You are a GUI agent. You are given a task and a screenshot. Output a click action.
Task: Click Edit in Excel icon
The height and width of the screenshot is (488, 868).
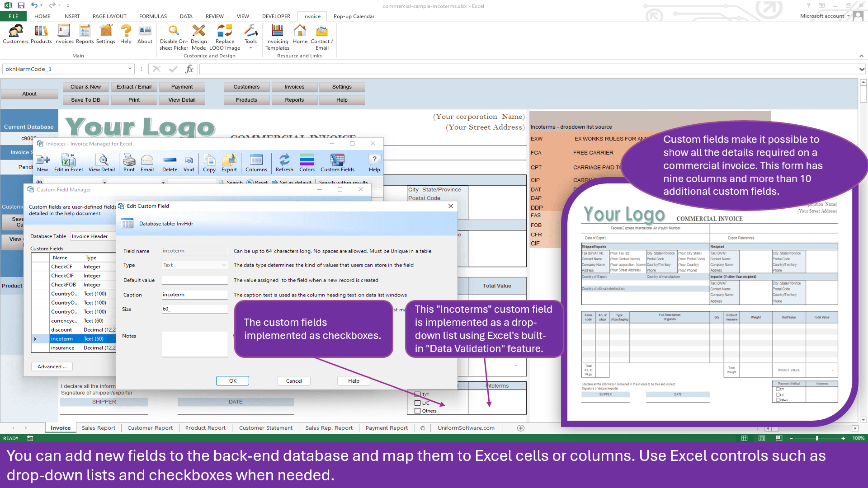click(x=68, y=163)
